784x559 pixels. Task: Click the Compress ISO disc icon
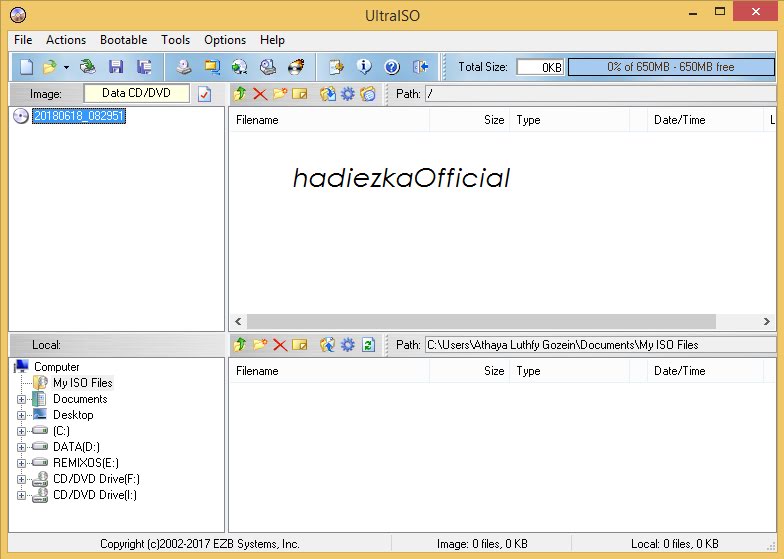point(240,66)
